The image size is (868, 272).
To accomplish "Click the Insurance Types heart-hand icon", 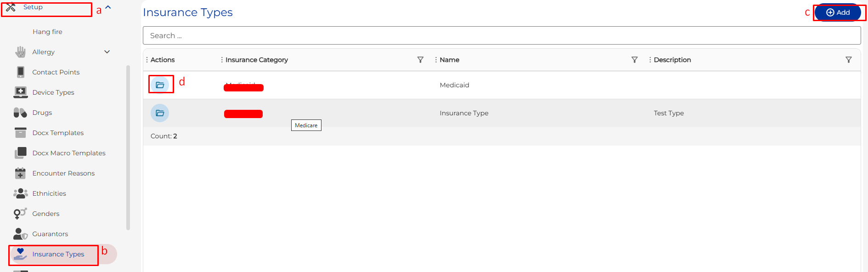I will (x=20, y=254).
